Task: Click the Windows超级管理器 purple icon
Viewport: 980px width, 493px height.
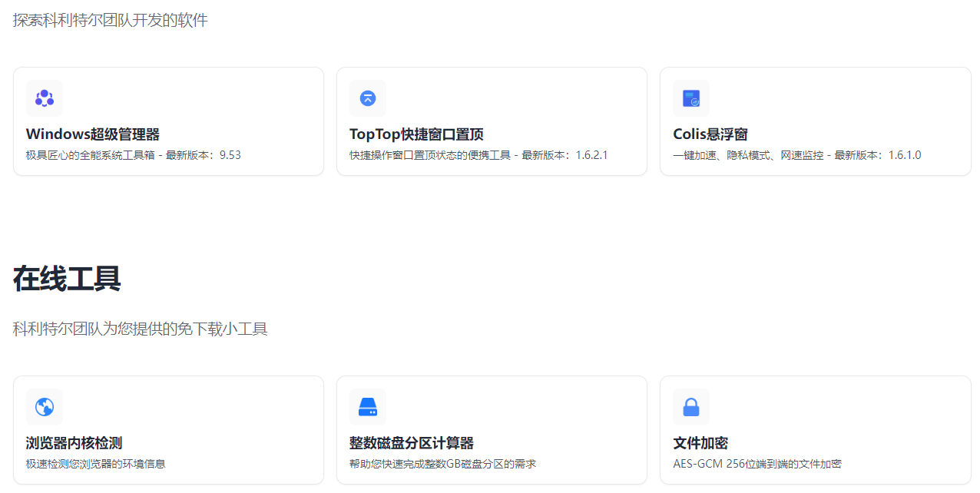Action: [x=45, y=98]
